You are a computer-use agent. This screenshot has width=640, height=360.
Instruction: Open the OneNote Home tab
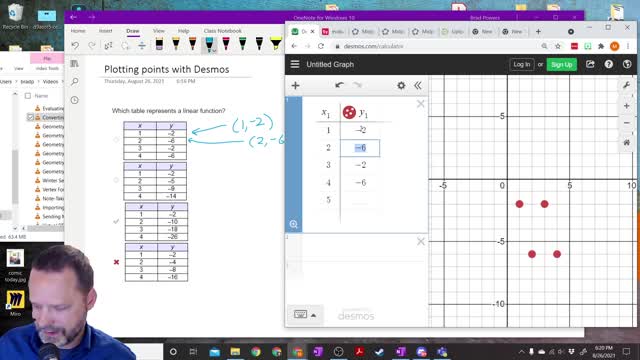tap(78, 31)
